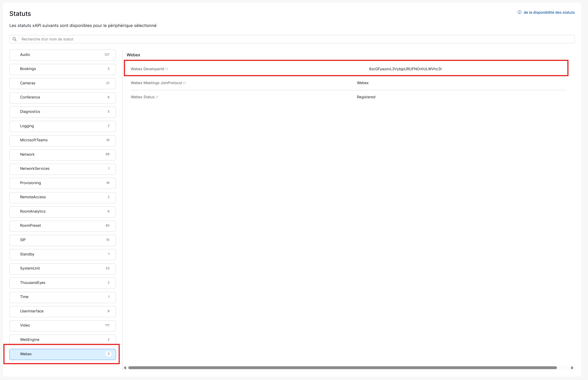Select the Network category with 68 items

click(x=63, y=155)
